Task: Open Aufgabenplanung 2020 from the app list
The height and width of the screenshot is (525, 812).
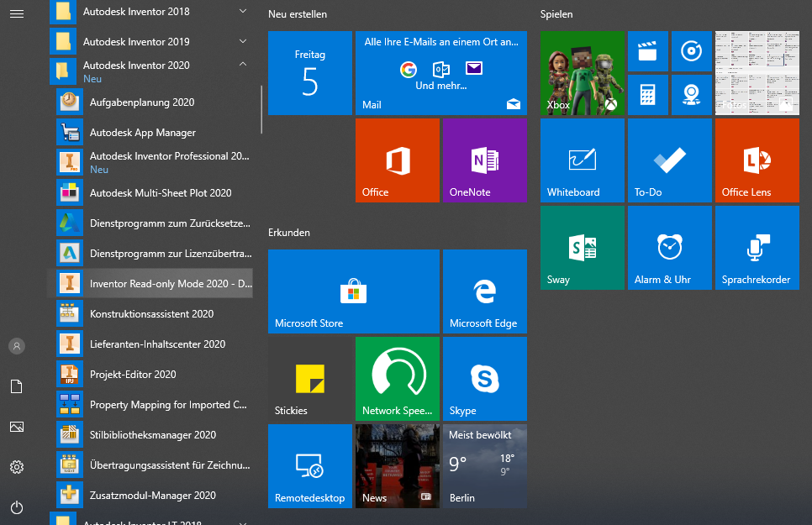Action: [142, 102]
